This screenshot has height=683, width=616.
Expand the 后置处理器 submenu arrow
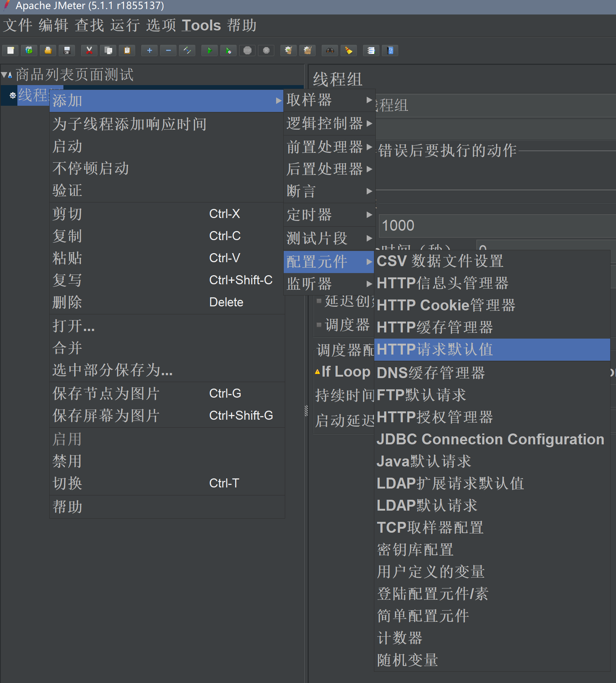click(369, 169)
